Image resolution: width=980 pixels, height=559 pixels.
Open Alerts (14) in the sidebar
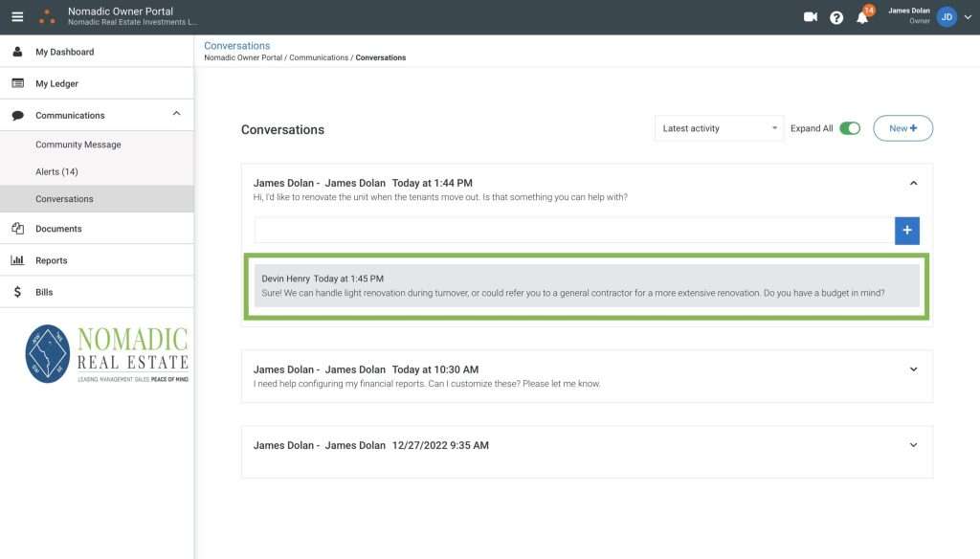tap(56, 171)
